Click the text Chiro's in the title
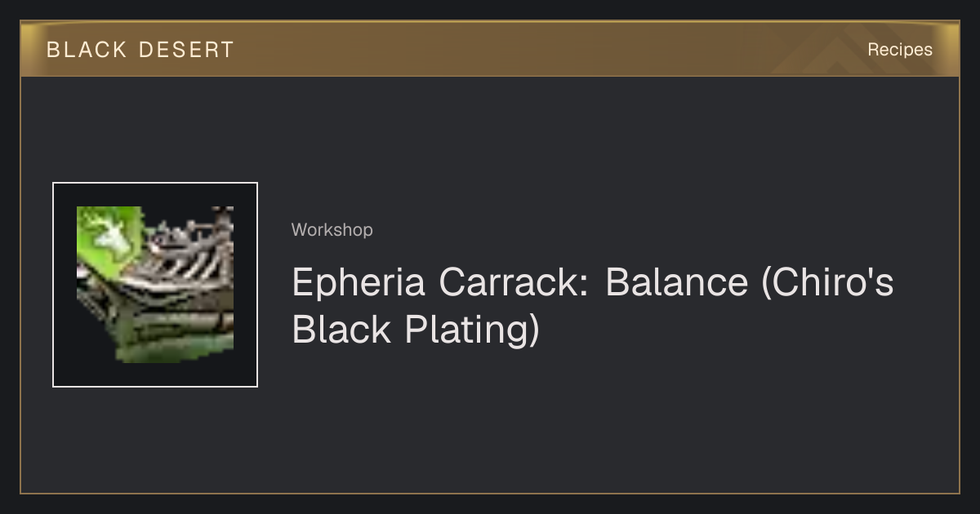 [828, 283]
